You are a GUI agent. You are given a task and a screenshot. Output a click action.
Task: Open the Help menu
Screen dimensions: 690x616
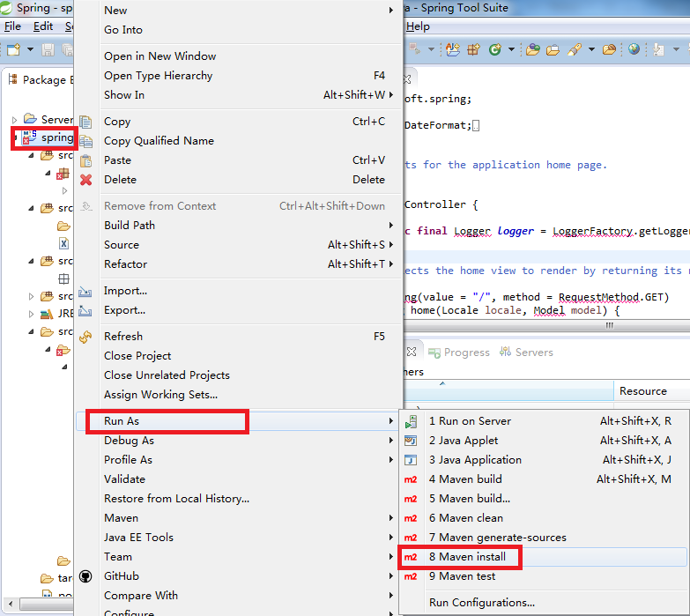point(418,26)
